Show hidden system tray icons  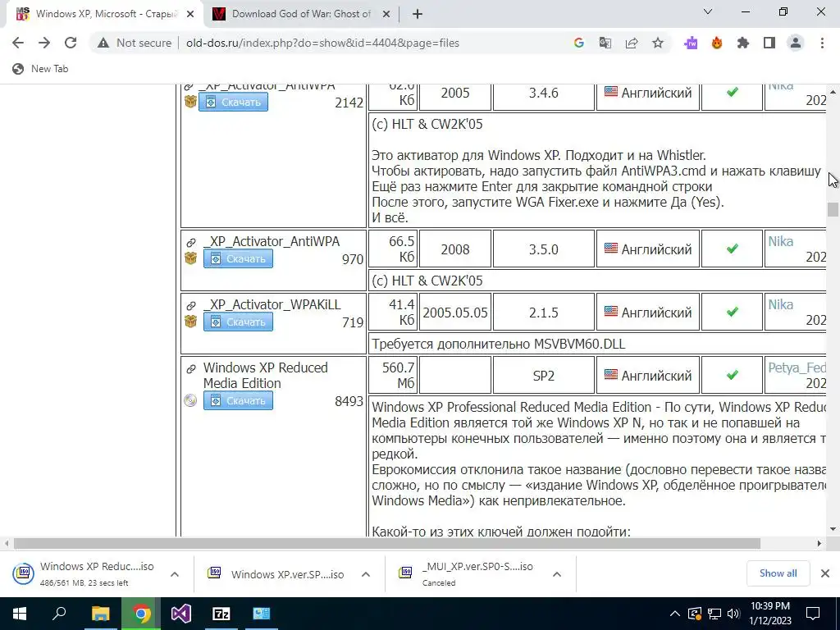tap(675, 614)
